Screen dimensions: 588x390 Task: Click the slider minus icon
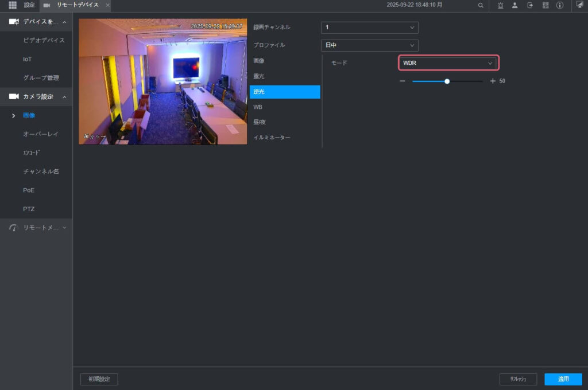coord(403,81)
